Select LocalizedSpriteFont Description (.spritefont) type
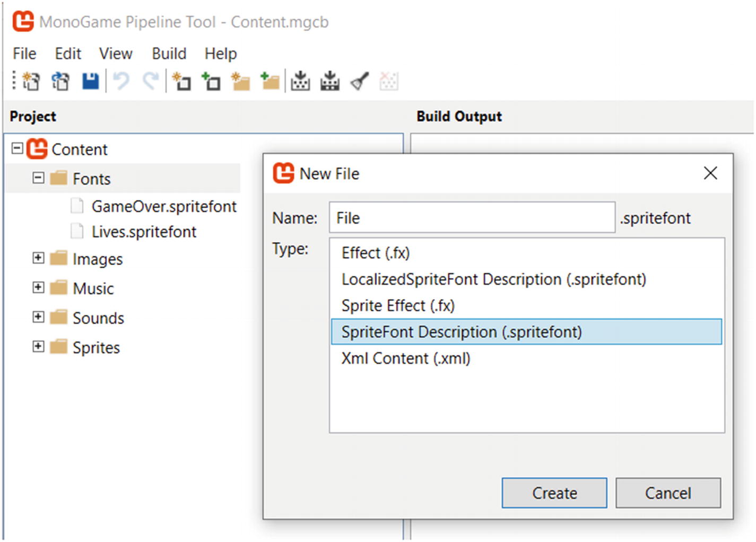Image resolution: width=756 pixels, height=542 pixels. point(526,279)
